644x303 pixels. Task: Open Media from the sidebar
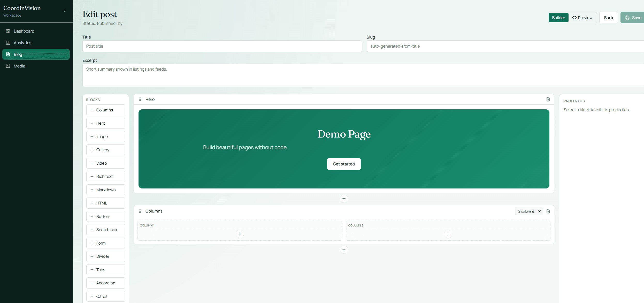[x=36, y=66]
